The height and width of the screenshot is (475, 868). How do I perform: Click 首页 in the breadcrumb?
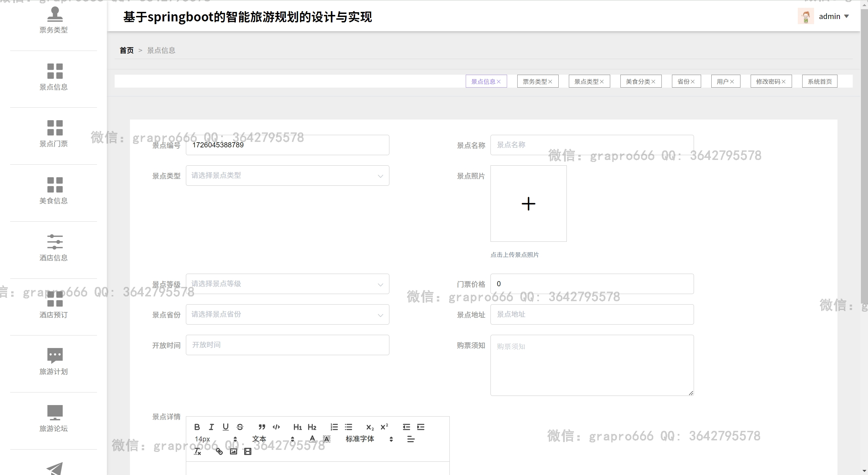click(x=127, y=50)
